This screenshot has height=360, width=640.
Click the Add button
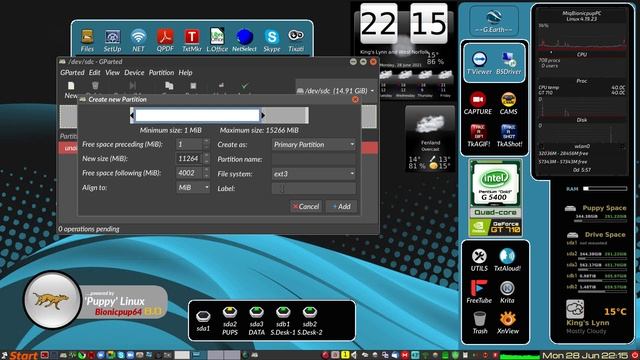(341, 207)
